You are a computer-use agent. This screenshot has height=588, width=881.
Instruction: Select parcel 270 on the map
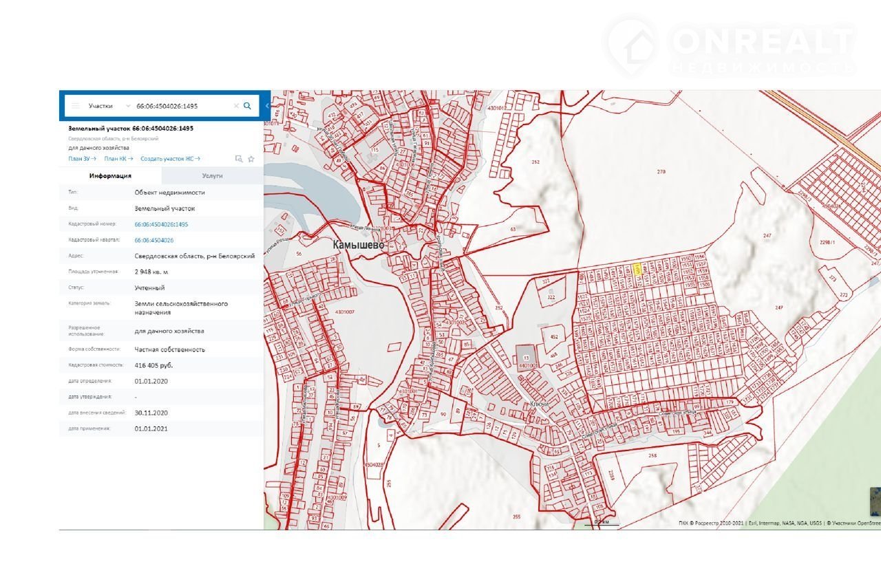click(x=661, y=171)
